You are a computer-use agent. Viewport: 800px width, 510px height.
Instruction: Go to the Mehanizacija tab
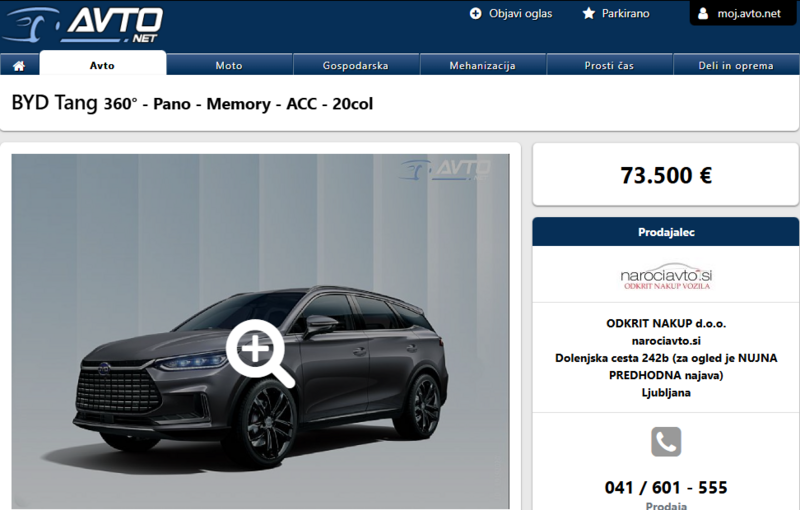tap(482, 65)
